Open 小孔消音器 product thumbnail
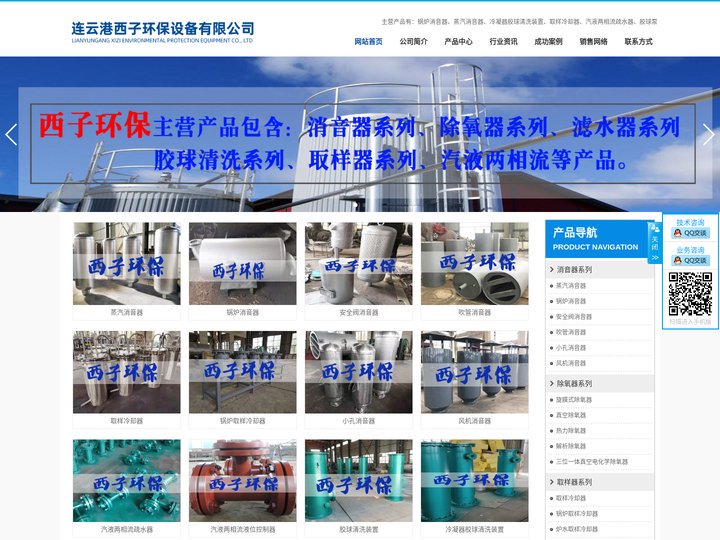Screen dimensions: 720x540 click(359, 372)
